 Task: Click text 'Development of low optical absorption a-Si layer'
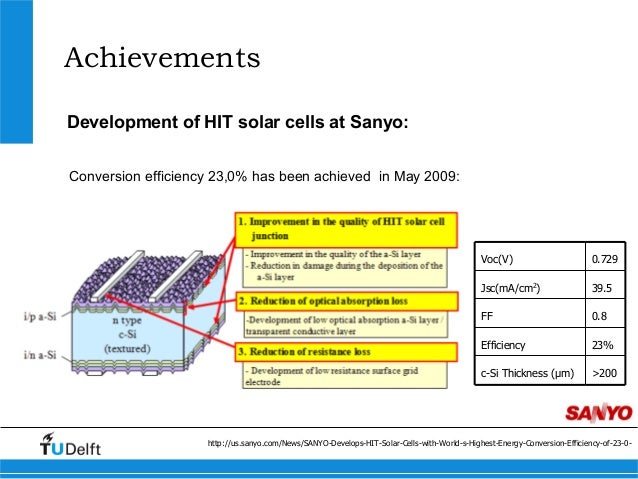pos(343,320)
